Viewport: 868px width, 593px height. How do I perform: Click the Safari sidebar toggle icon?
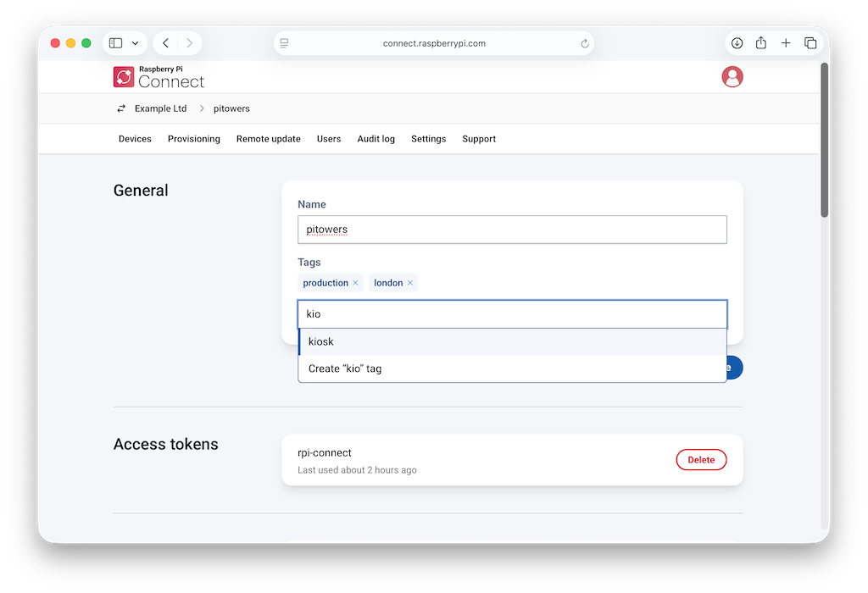[x=115, y=43]
